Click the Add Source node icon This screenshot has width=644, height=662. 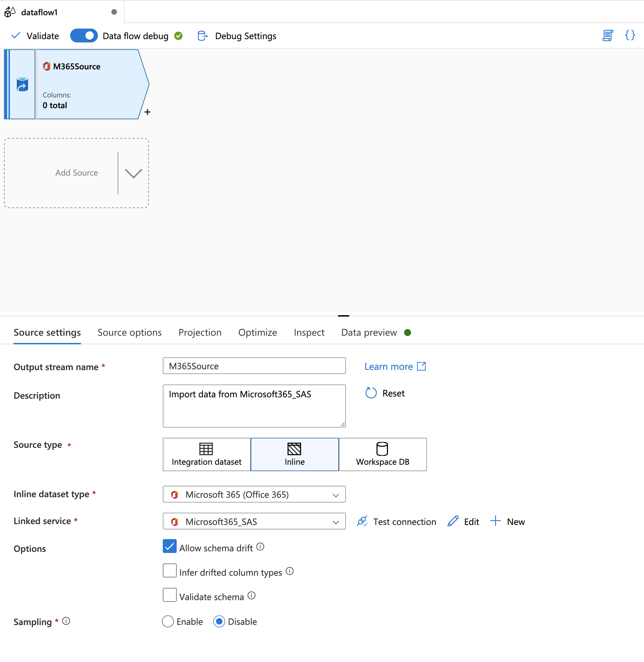[x=77, y=172]
